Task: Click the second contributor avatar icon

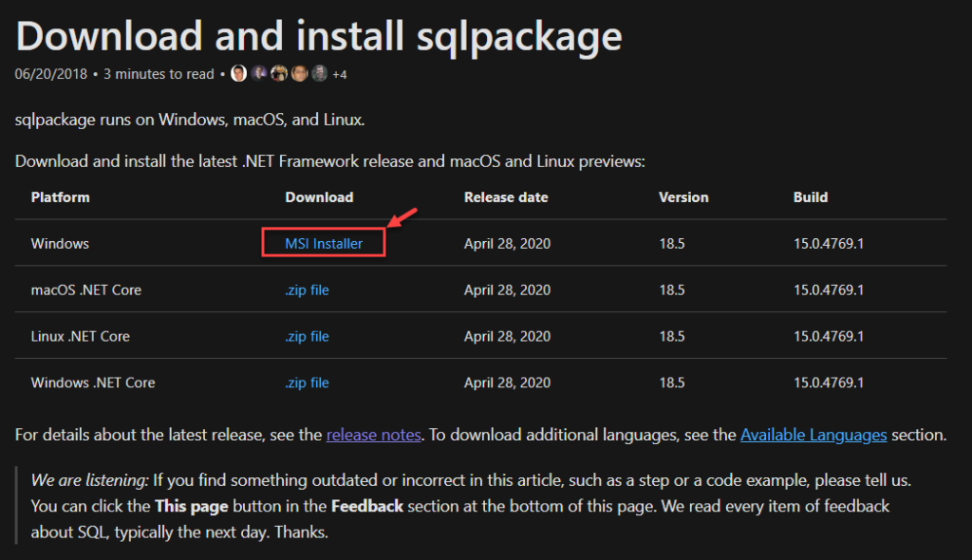Action: coord(258,73)
